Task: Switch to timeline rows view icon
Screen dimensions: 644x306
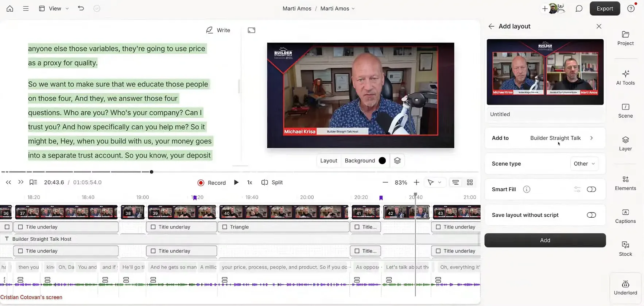Action: [x=455, y=182]
